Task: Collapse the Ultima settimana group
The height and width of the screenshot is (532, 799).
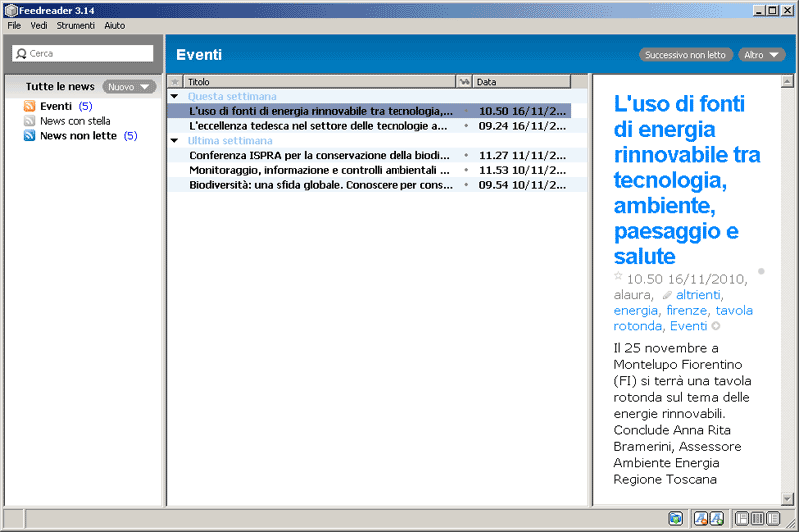Action: click(x=175, y=141)
